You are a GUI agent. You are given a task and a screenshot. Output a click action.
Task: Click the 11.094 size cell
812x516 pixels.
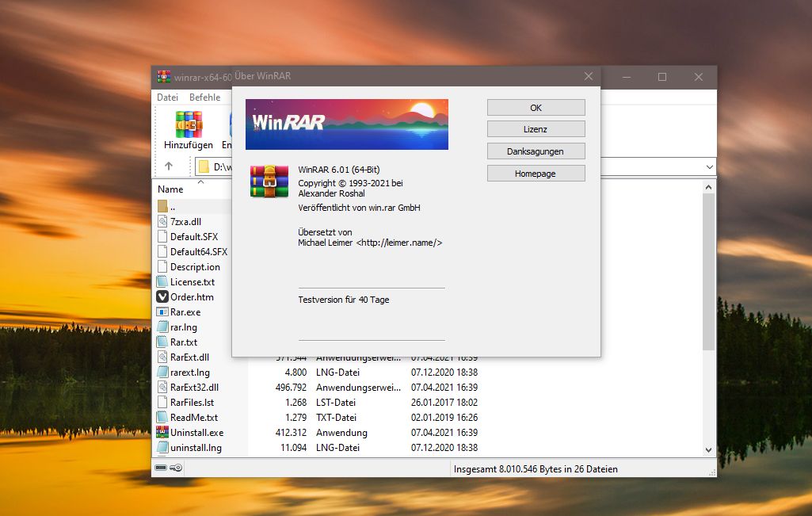(x=294, y=447)
